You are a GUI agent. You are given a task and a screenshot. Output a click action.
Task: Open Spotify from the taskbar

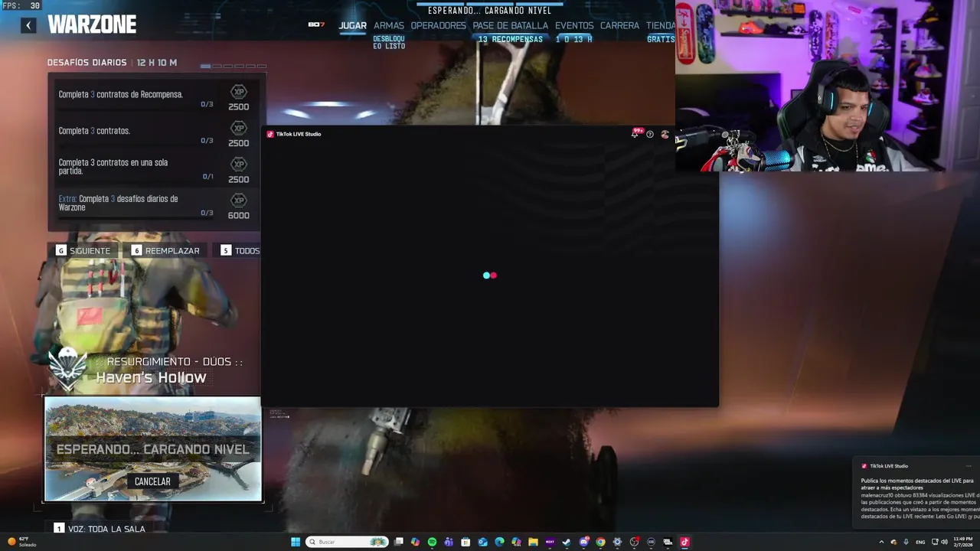click(432, 542)
